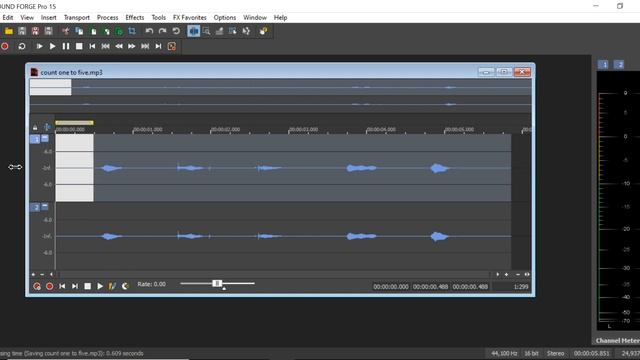
Task: Click the main transport Play All button
Action: pyautogui.click(x=39, y=47)
